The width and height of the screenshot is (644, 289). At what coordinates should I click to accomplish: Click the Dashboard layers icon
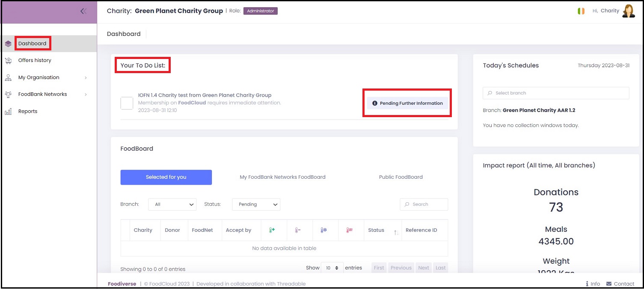point(8,44)
